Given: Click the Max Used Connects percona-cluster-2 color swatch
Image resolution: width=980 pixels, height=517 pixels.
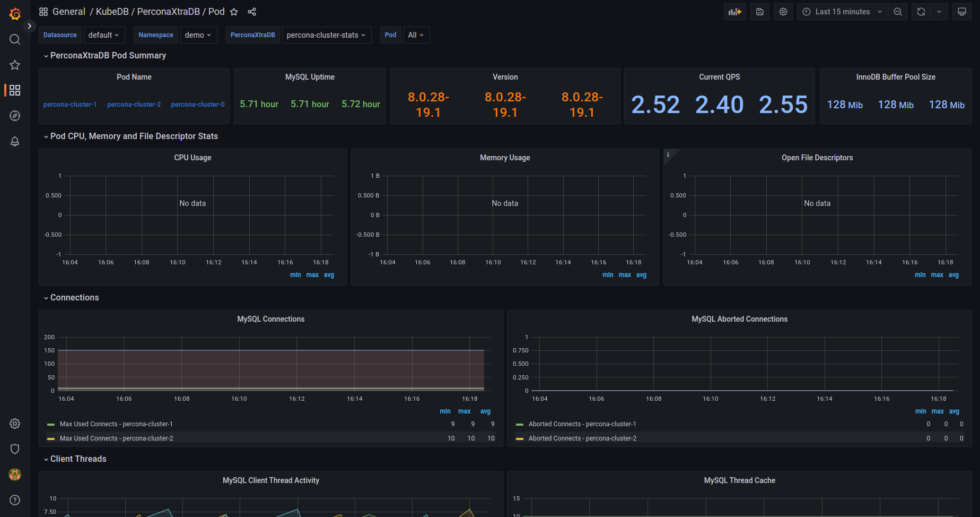Looking at the screenshot, I should click(x=50, y=438).
